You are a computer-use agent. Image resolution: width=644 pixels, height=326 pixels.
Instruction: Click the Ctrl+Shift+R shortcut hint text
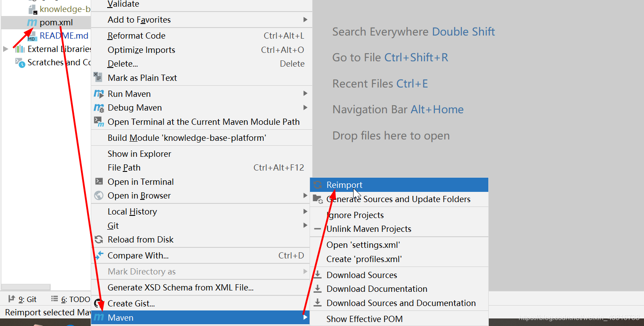416,57
